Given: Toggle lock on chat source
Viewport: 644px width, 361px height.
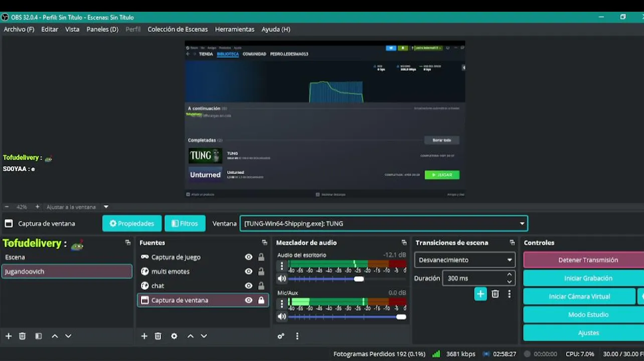Looking at the screenshot, I should click(261, 286).
